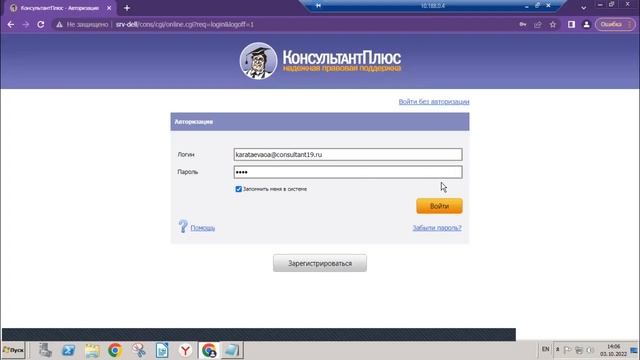
Task: Click the orange 'Войти' button
Action: point(439,206)
